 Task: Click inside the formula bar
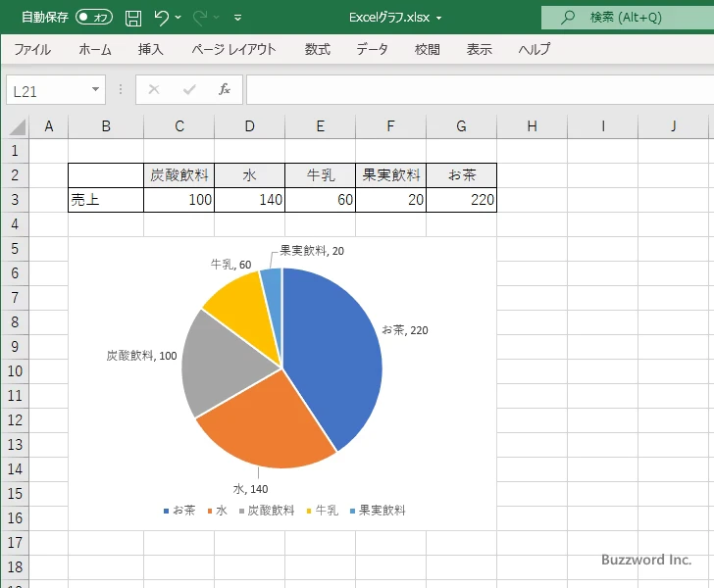(x=480, y=90)
